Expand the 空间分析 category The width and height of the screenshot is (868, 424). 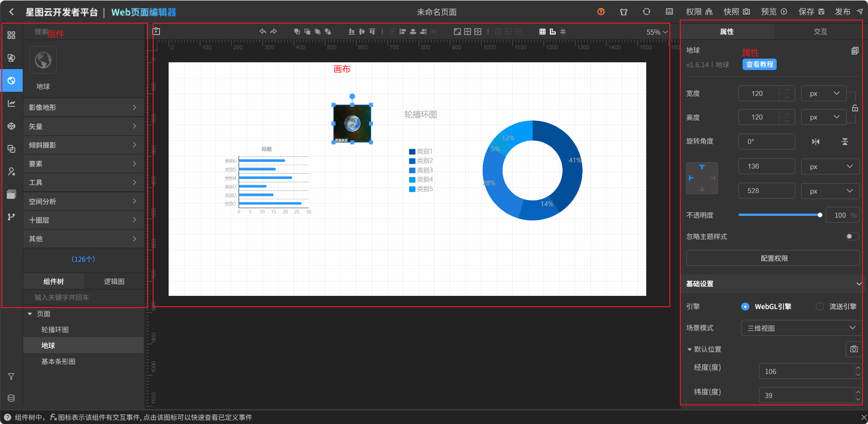(x=83, y=201)
